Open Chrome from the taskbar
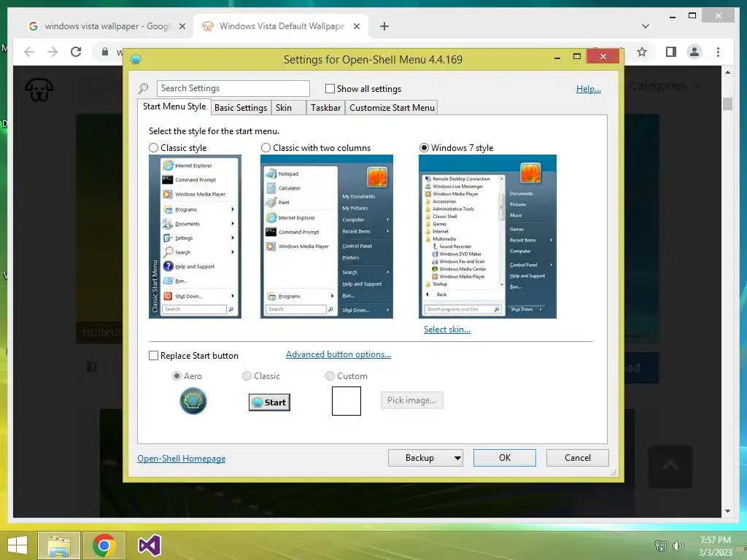This screenshot has width=747, height=560. pos(104,545)
